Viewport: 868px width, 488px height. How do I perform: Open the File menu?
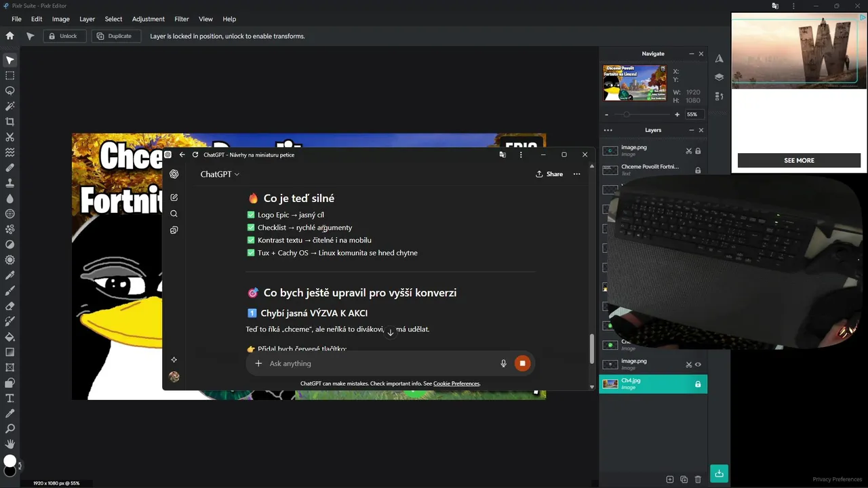[x=16, y=19]
